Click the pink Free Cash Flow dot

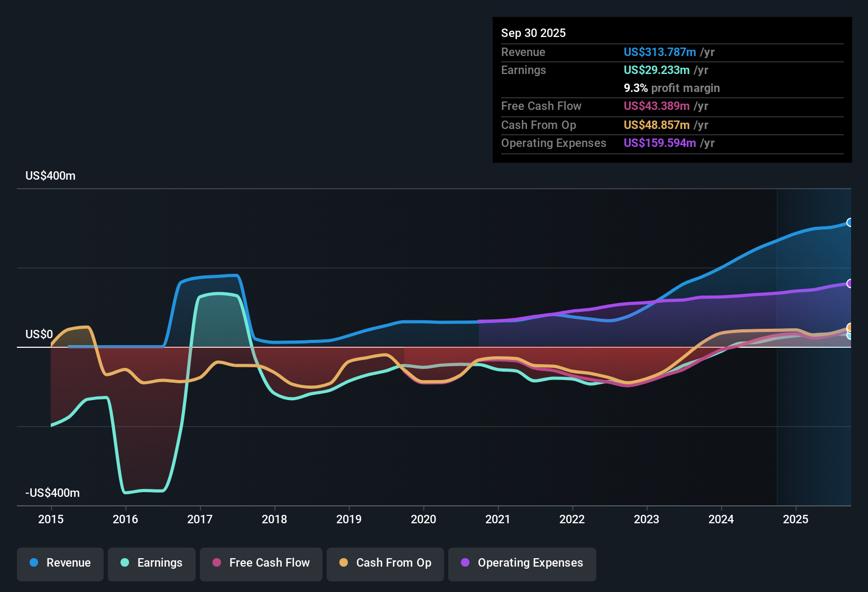(217, 562)
